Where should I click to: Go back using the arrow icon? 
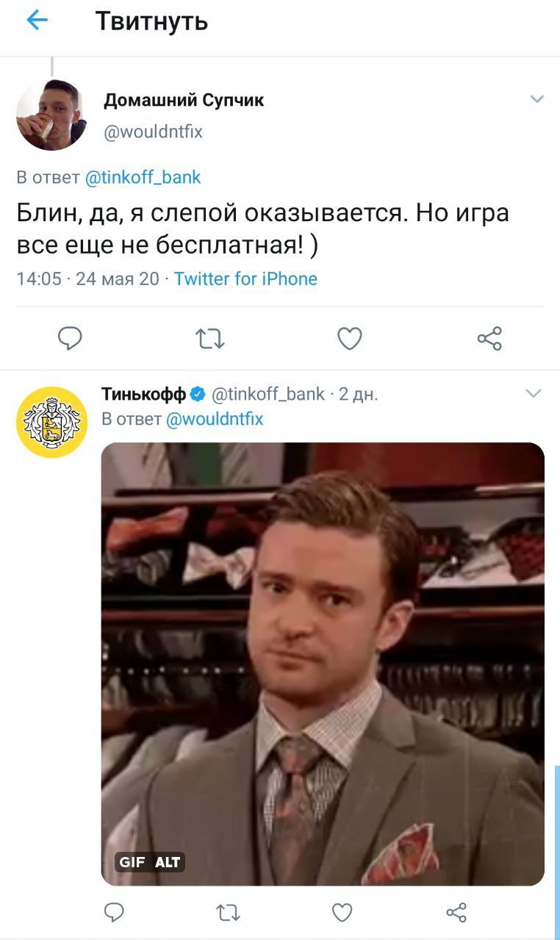click(37, 21)
